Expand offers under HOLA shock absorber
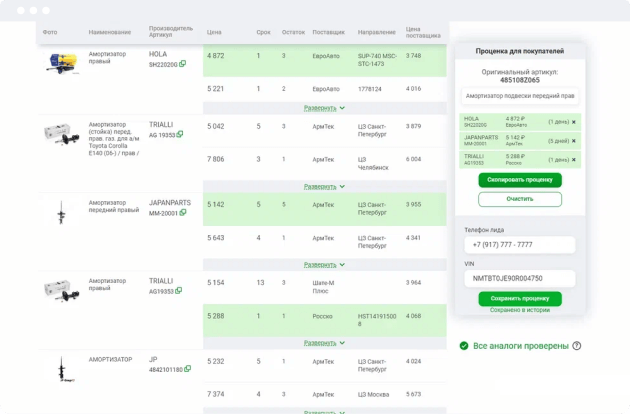630x414 pixels. tap(324, 107)
